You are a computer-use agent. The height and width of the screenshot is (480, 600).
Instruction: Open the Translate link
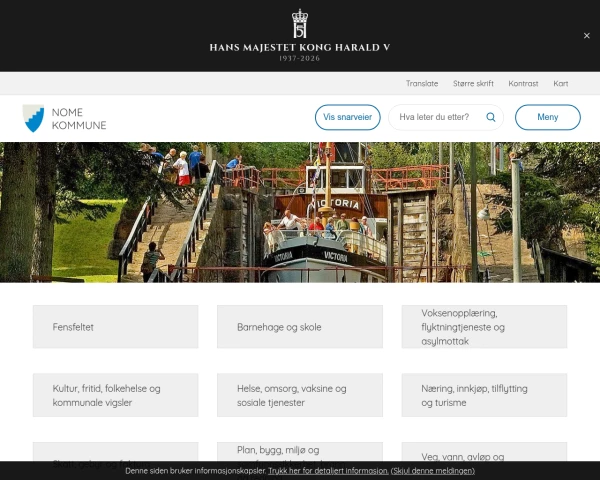(x=422, y=83)
